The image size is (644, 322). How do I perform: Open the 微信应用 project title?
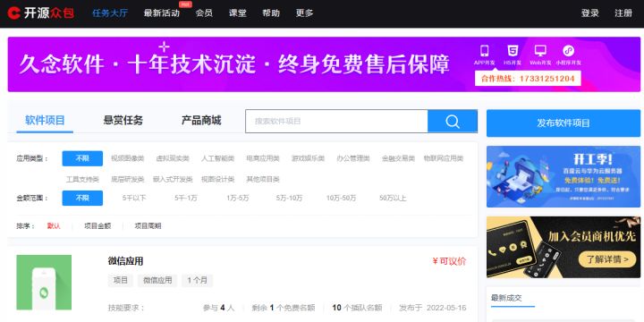click(x=126, y=261)
